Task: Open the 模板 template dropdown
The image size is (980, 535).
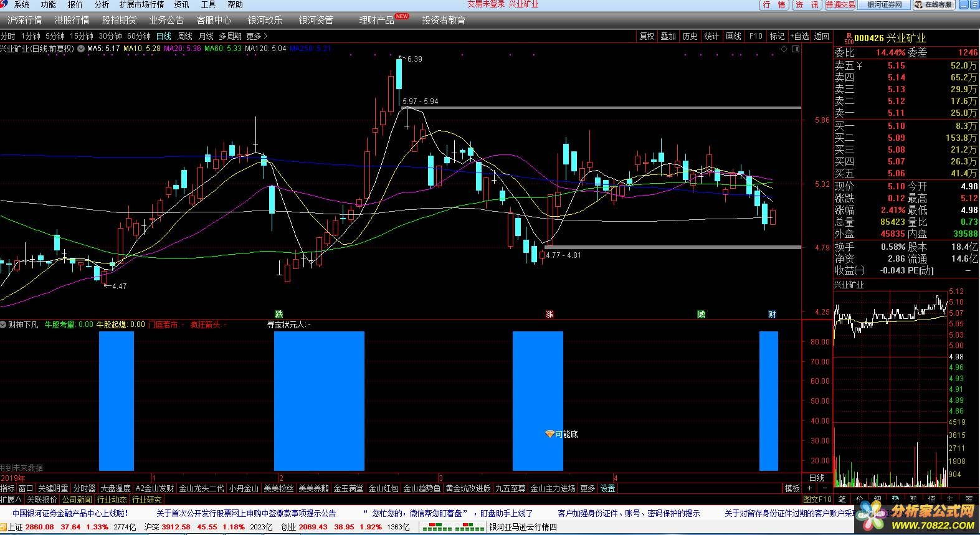Action: click(x=792, y=488)
